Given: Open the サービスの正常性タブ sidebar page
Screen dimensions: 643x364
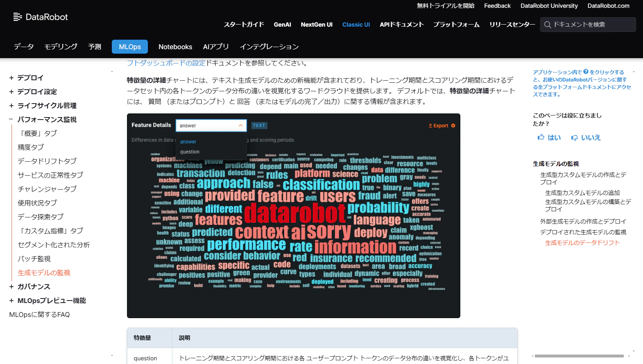Looking at the screenshot, I should pos(50,175).
